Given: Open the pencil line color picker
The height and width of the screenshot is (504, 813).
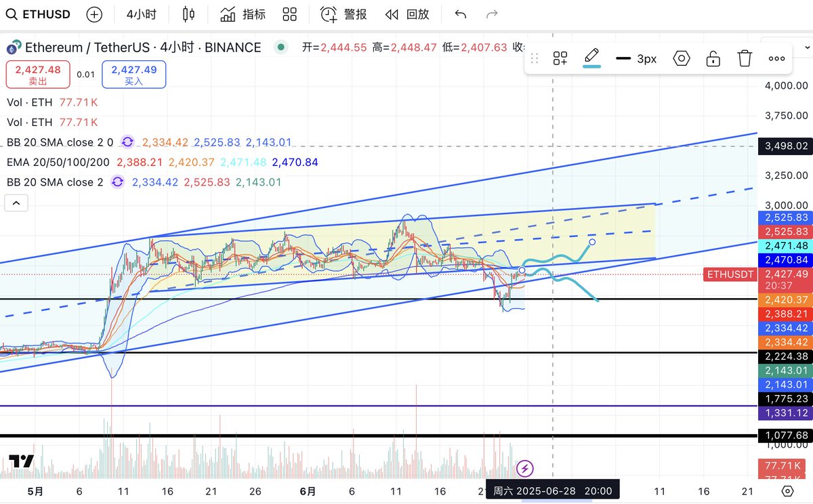Looking at the screenshot, I should 591,57.
